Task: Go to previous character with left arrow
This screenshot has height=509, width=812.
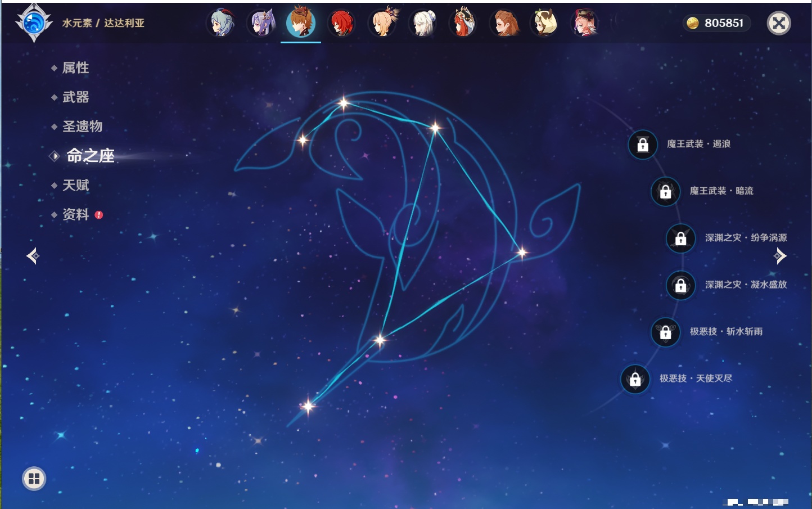Action: [x=33, y=256]
